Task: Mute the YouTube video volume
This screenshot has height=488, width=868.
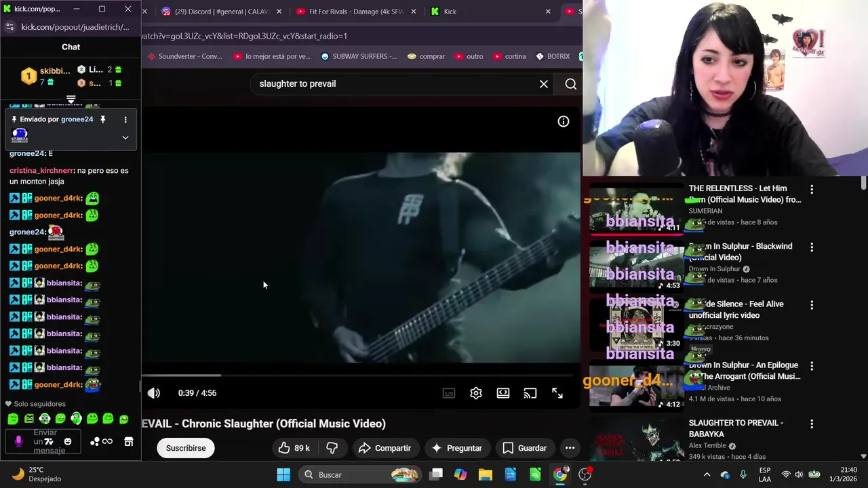Action: click(x=154, y=393)
